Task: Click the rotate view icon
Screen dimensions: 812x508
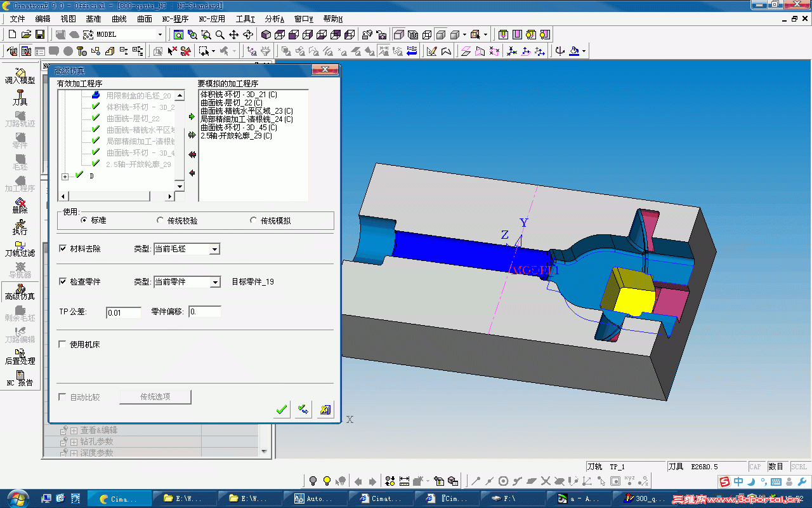Action: coord(247,34)
